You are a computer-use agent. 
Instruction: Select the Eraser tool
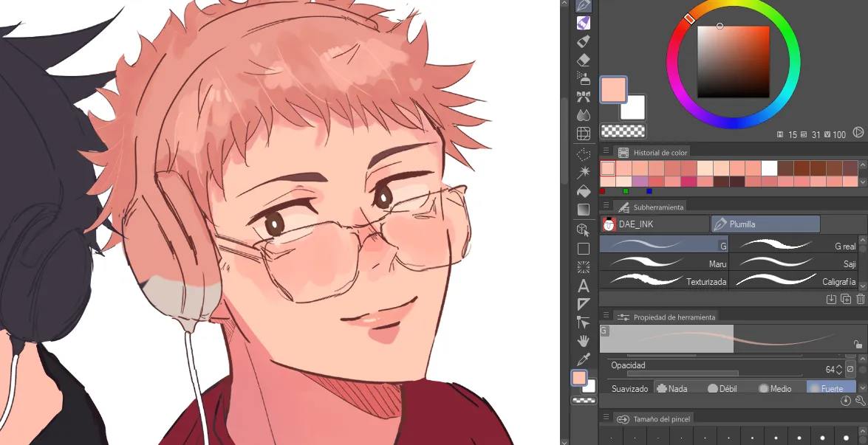point(583,60)
